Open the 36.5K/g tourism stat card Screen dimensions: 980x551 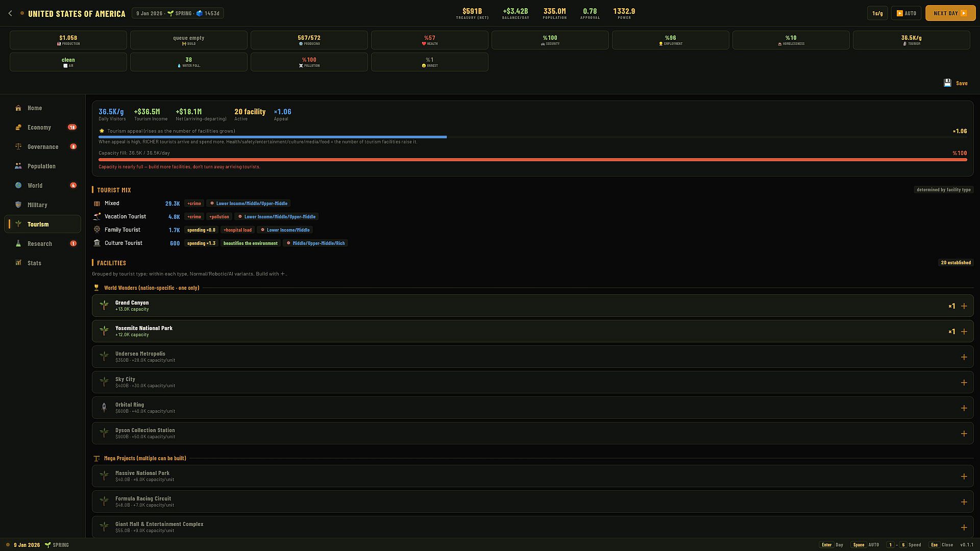[x=912, y=40]
